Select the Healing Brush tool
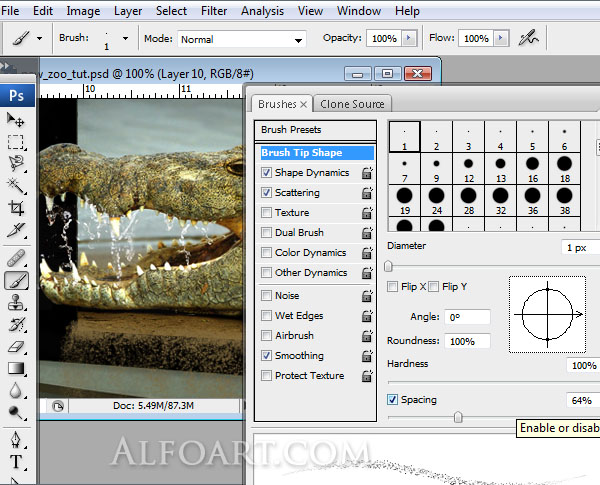Viewport: 600px width, 485px height. (16, 258)
